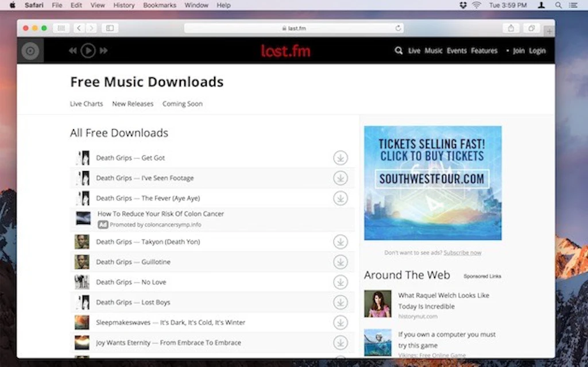Open Safari Share menu
This screenshot has width=588, height=367.
click(510, 28)
